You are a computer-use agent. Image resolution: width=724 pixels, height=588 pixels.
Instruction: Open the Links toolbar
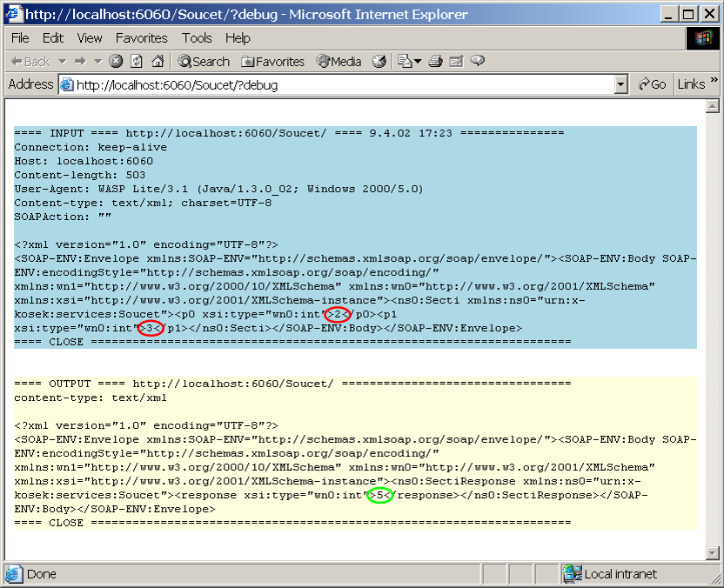pos(691,84)
